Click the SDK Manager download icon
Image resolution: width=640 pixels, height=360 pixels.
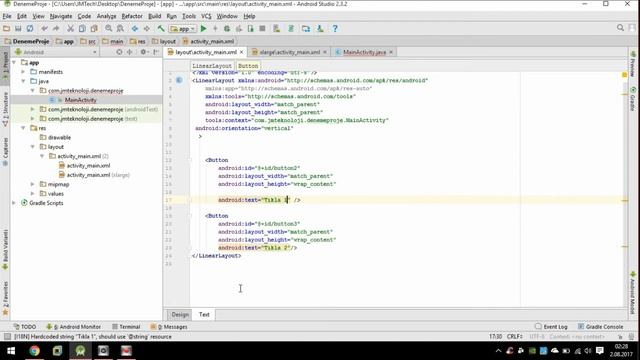pos(320,29)
